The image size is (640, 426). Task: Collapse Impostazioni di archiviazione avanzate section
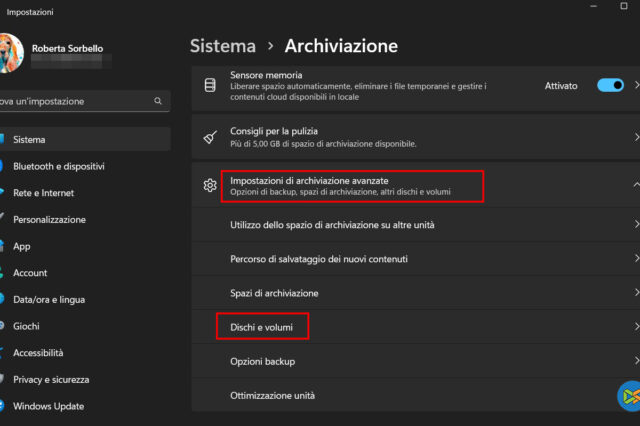tap(636, 185)
